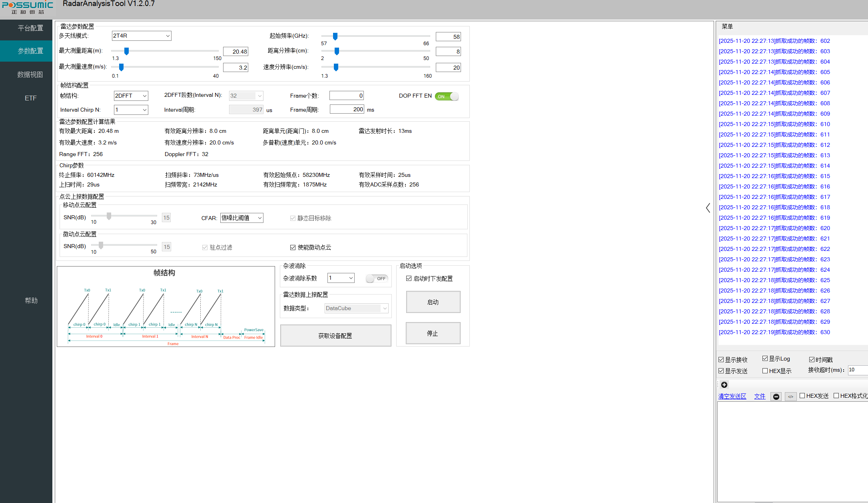The image size is (868, 503).
Task: Enable the HEX显示 checkbox
Action: coord(765,371)
